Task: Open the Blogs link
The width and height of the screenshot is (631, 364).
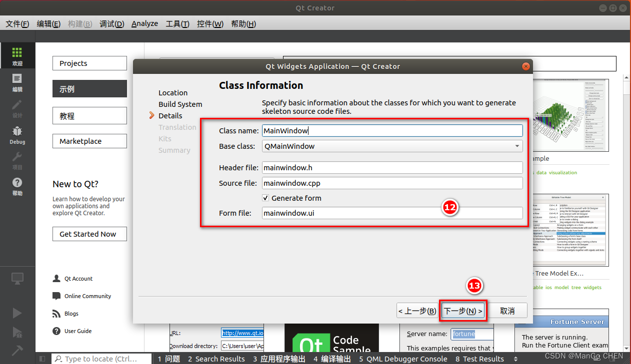Action: [x=71, y=314]
